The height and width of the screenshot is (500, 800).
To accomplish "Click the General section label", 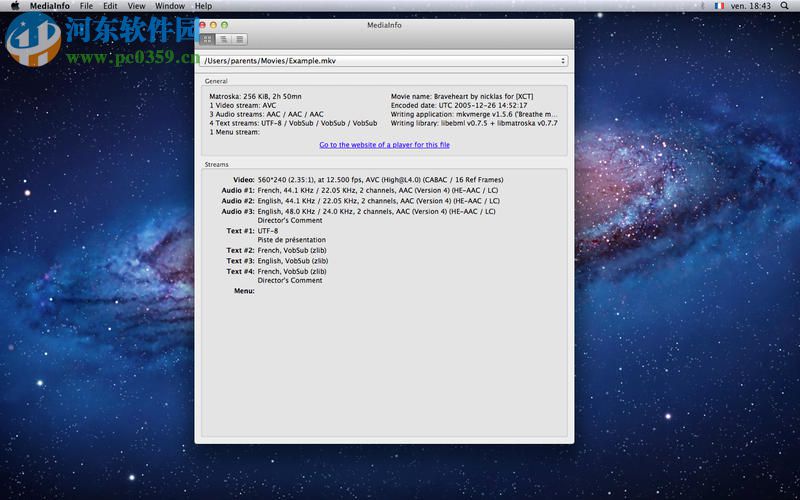I will (216, 81).
